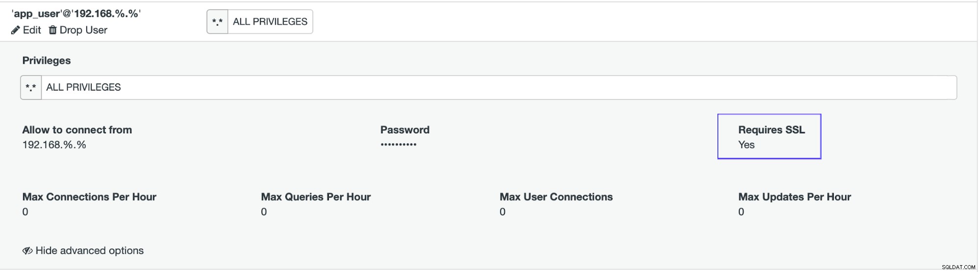
Task: Open Edit for app_user
Action: click(26, 30)
